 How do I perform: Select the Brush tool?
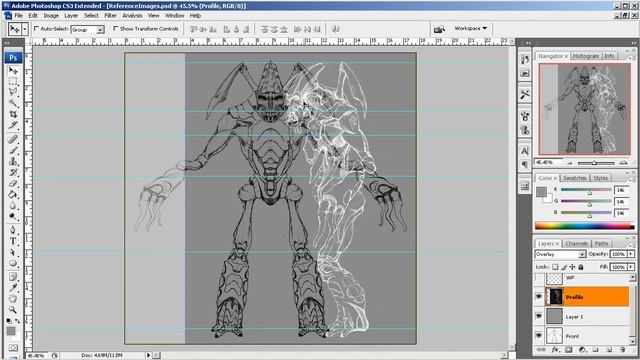point(13,150)
